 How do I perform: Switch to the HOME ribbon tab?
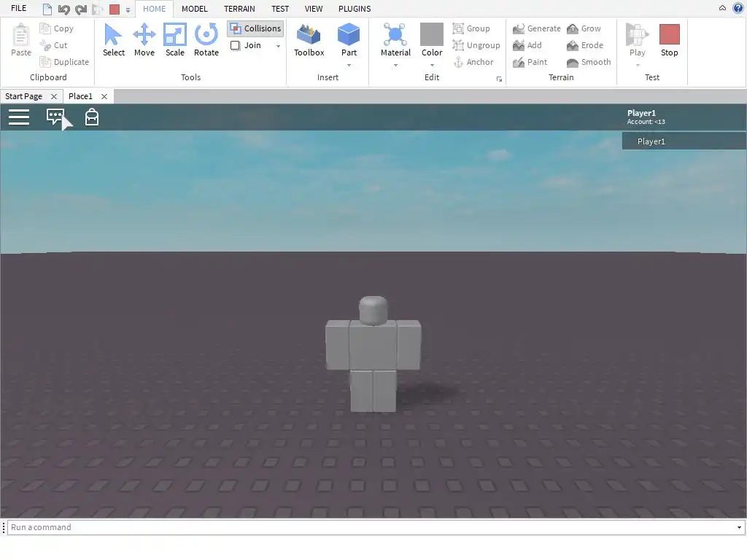155,9
